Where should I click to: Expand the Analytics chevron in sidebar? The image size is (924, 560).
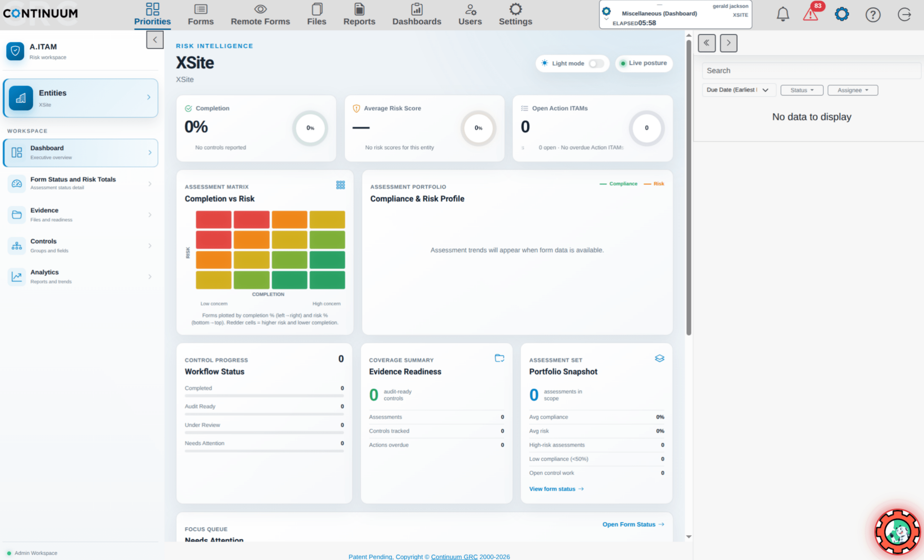coord(150,277)
